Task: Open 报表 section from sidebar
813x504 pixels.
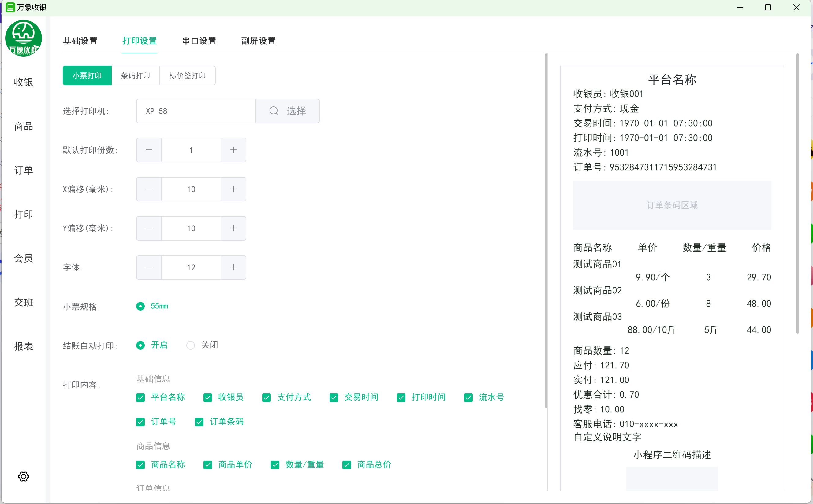Action: pyautogui.click(x=23, y=346)
